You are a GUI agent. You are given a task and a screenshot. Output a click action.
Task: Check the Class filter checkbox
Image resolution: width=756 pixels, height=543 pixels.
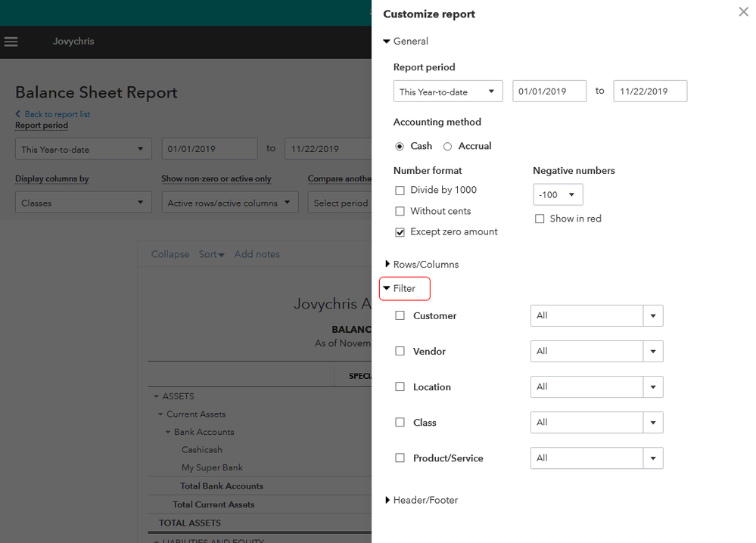(x=400, y=423)
